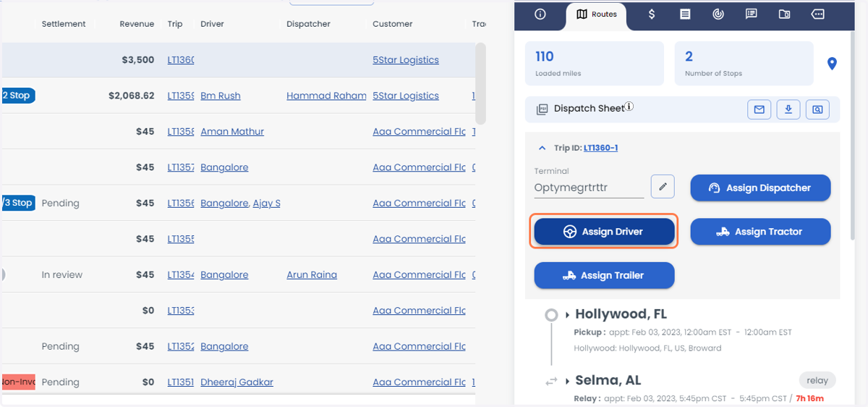
Task: Open the receipt document tab icon
Action: [x=685, y=14]
